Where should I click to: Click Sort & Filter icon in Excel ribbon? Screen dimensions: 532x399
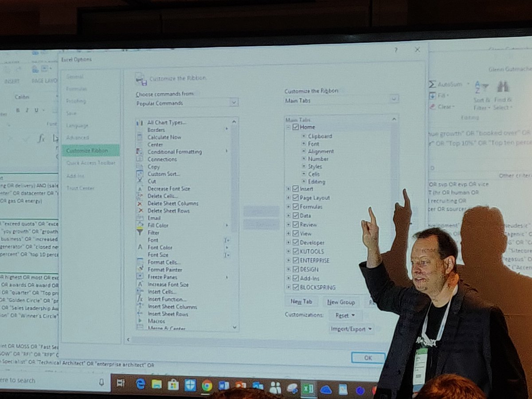coord(481,87)
